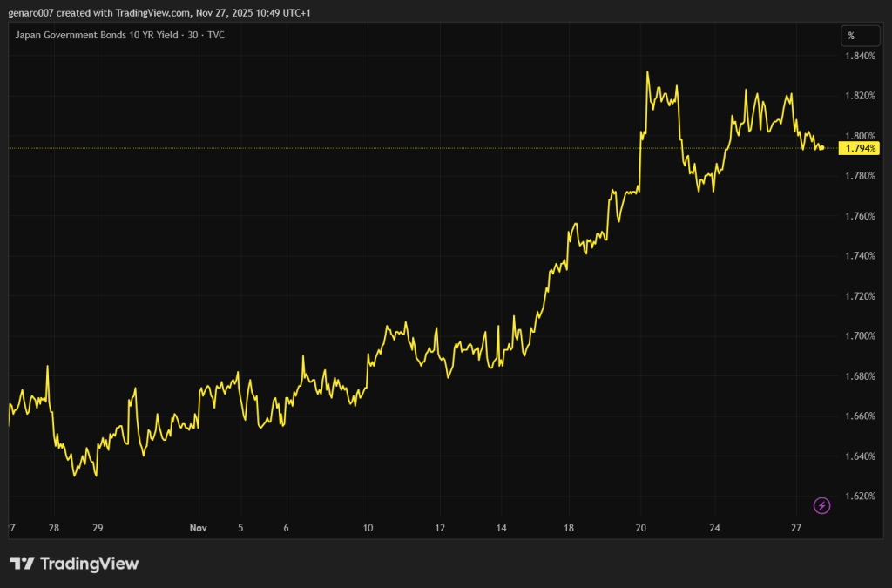Screen dimensions: 892x588
Task: Click the TVC source label
Action: pyautogui.click(x=214, y=36)
